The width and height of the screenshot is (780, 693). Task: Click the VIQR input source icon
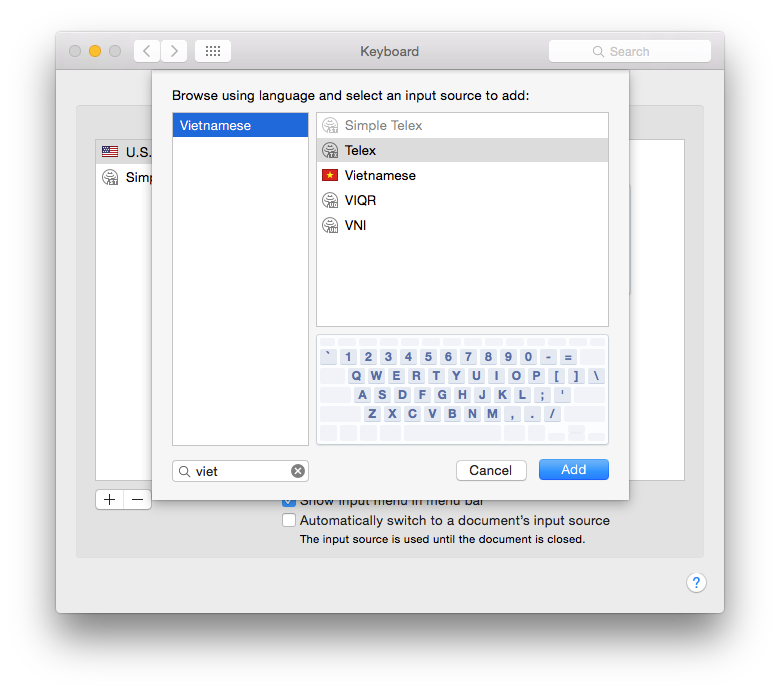(x=330, y=200)
